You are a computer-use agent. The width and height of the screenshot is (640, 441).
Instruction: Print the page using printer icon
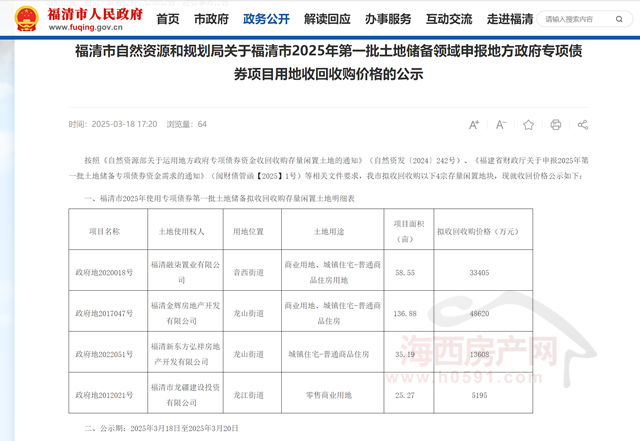(556, 125)
